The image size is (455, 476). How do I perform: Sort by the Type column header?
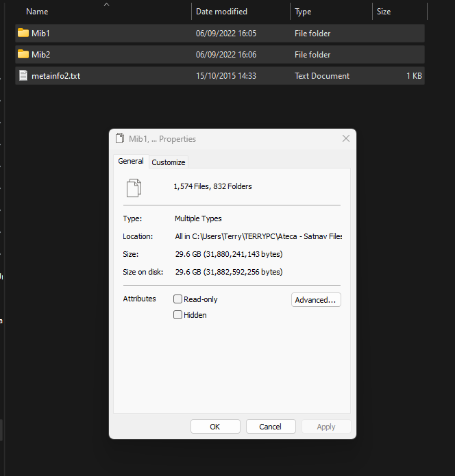click(x=303, y=12)
